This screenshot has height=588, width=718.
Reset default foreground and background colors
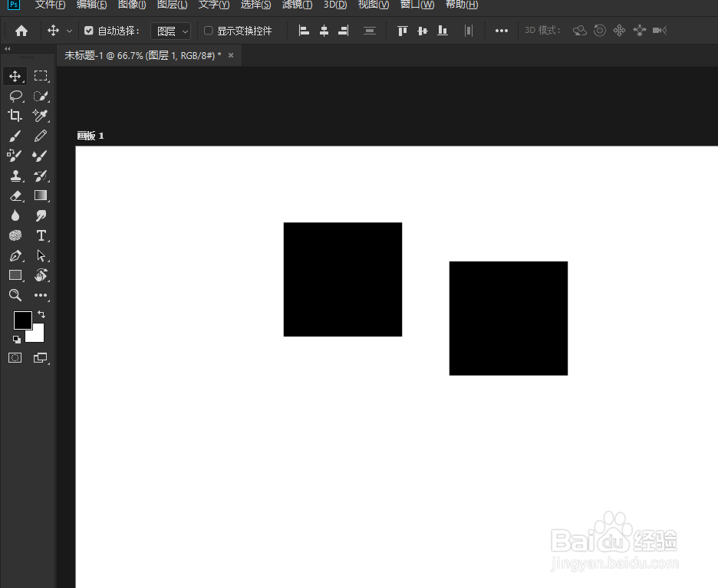tap(16, 340)
